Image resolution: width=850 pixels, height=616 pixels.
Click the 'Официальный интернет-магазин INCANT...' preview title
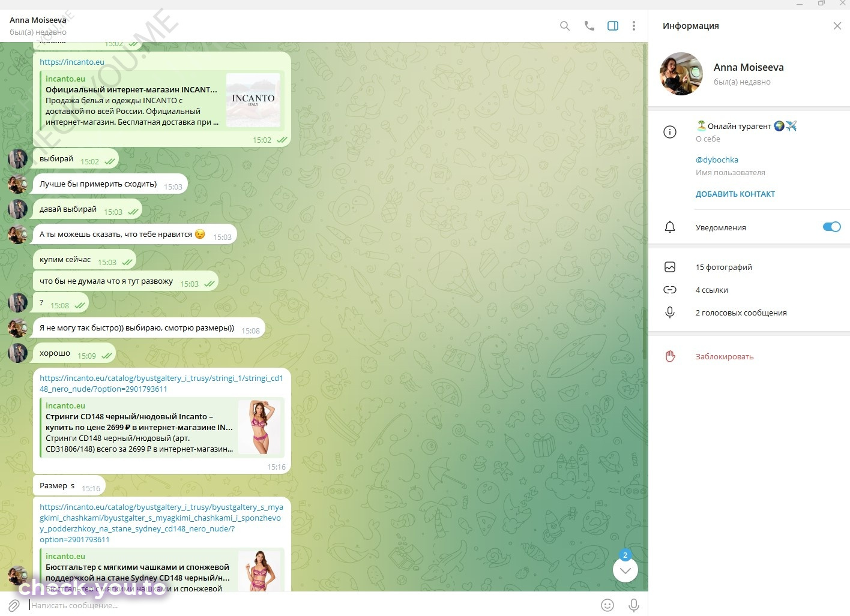pos(131,89)
